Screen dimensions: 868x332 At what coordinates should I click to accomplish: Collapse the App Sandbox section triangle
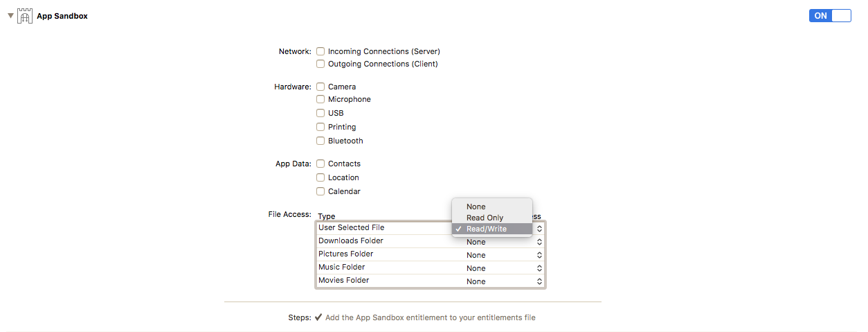tap(10, 15)
